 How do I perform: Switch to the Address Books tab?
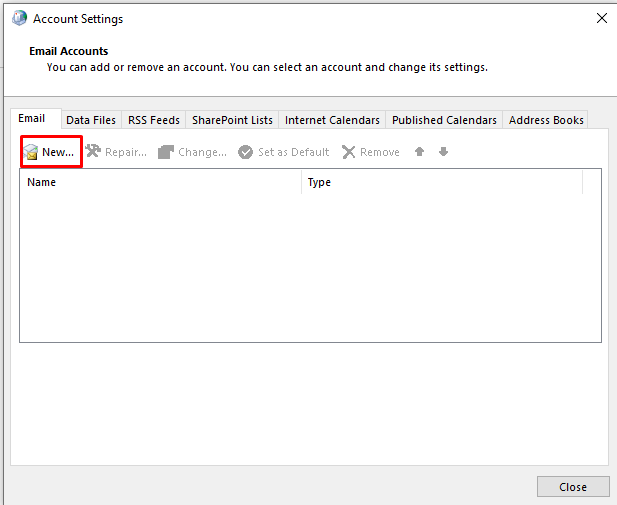(546, 120)
